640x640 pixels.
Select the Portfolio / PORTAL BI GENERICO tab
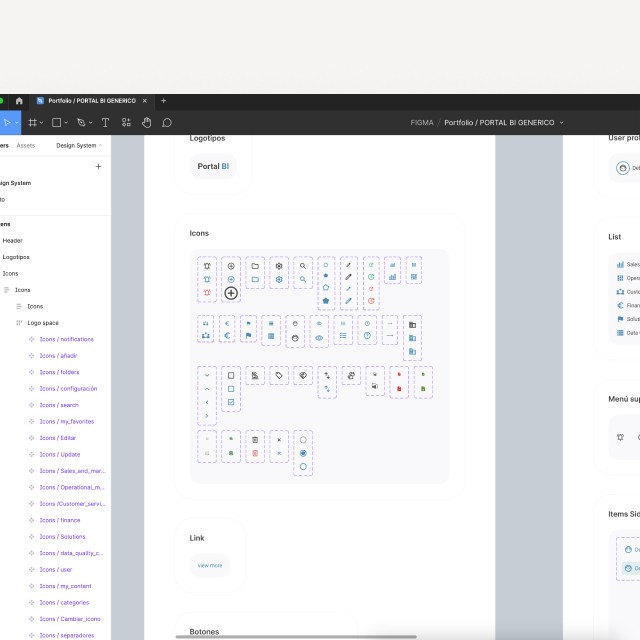click(91, 101)
